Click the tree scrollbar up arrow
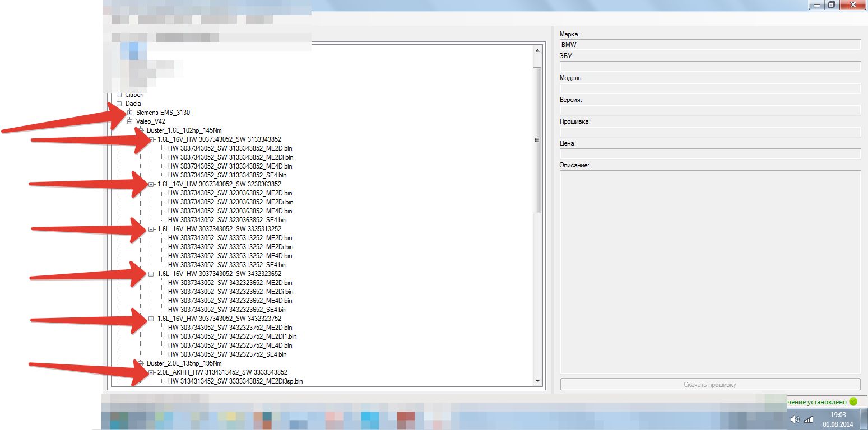 point(537,51)
